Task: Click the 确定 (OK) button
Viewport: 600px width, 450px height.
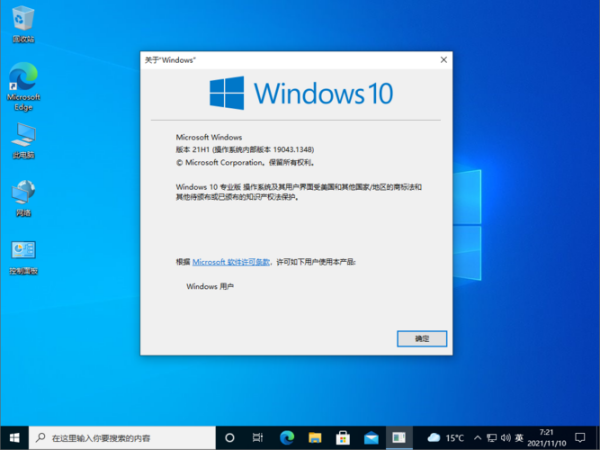Action: tap(422, 339)
